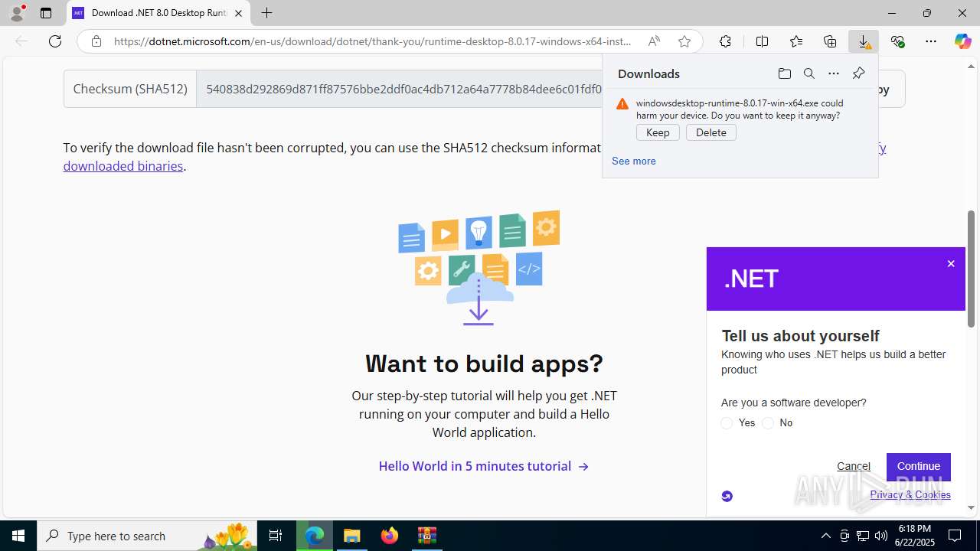Open Collections icon in toolbar

point(830,41)
